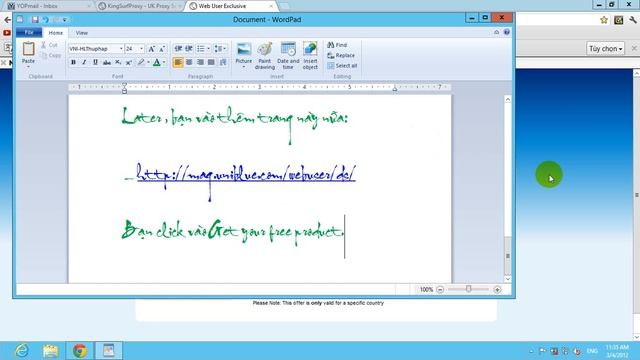The image size is (640, 360).
Task: Click Replace in Editing group
Action: pyautogui.click(x=341, y=55)
